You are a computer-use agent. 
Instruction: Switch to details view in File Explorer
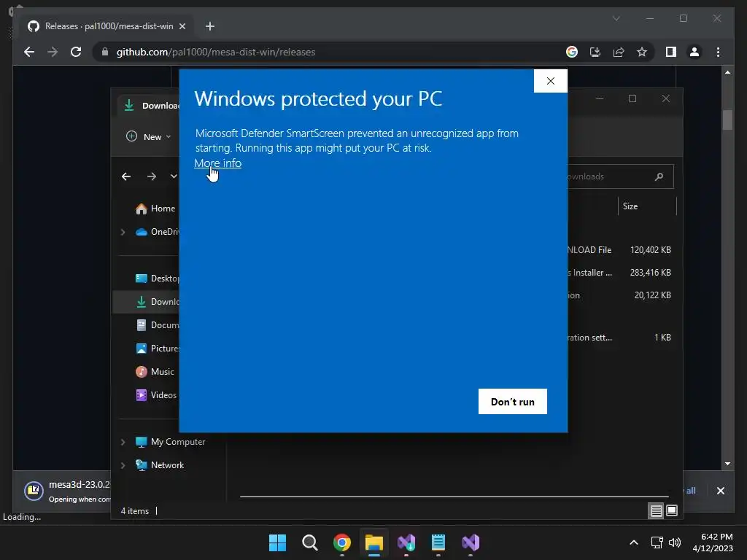pos(656,511)
